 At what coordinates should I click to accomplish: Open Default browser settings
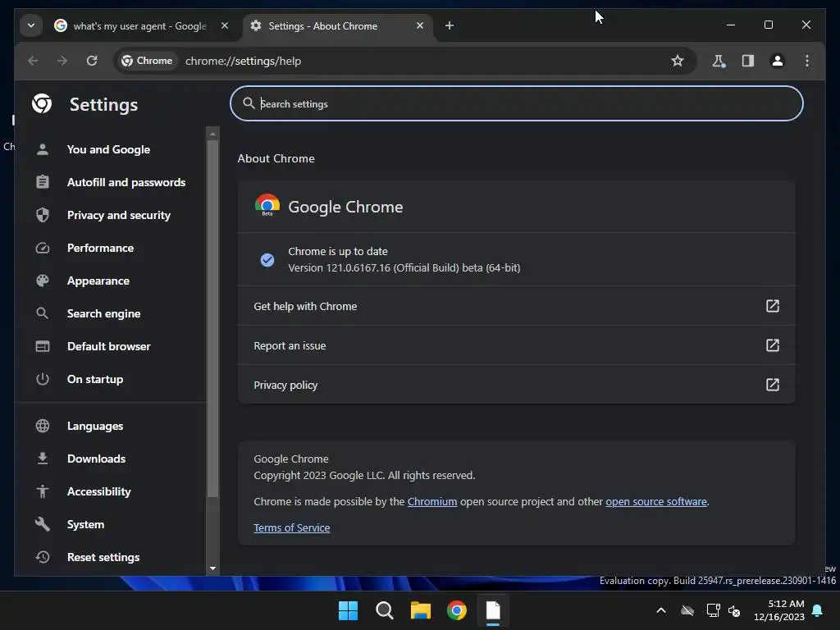tap(109, 346)
